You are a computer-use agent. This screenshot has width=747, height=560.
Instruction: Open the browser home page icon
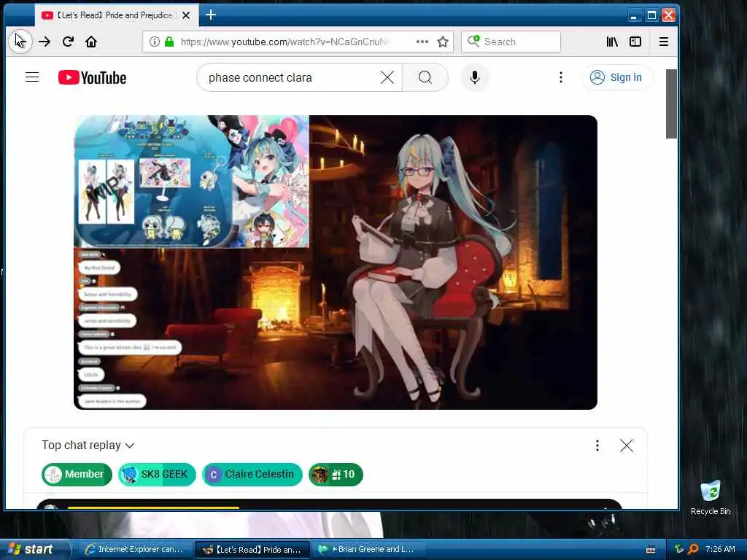point(91,42)
